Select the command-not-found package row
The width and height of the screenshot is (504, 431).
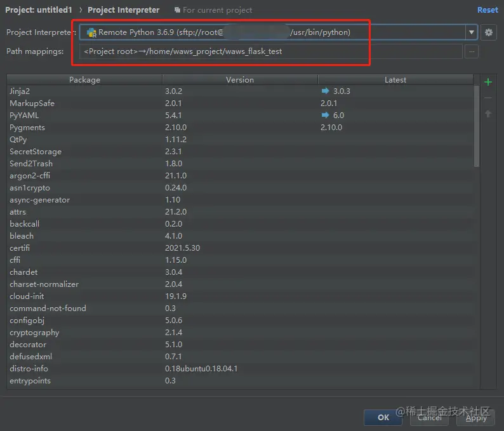pyautogui.click(x=240, y=308)
